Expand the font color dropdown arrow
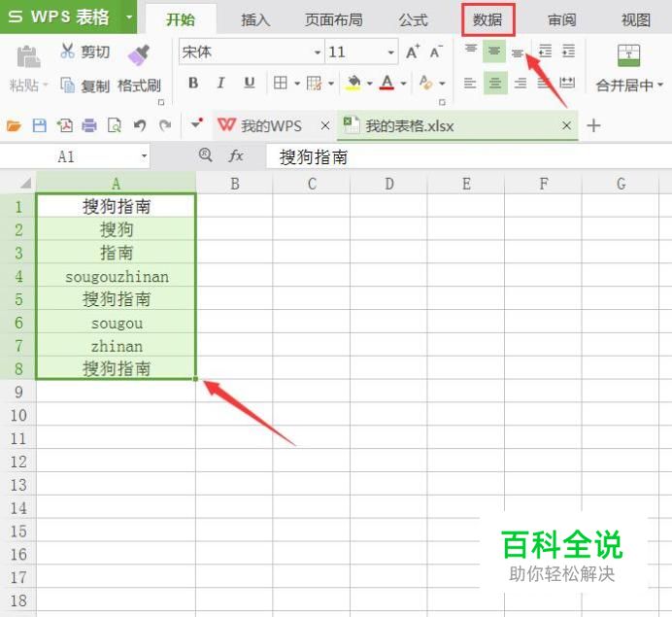Image resolution: width=672 pixels, height=617 pixels. coord(403,83)
